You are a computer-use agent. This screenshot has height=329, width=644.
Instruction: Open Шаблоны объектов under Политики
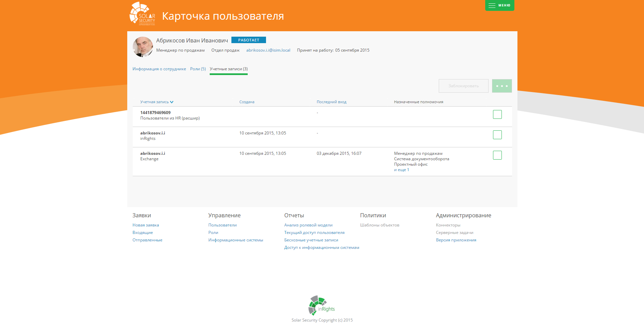tap(380, 225)
